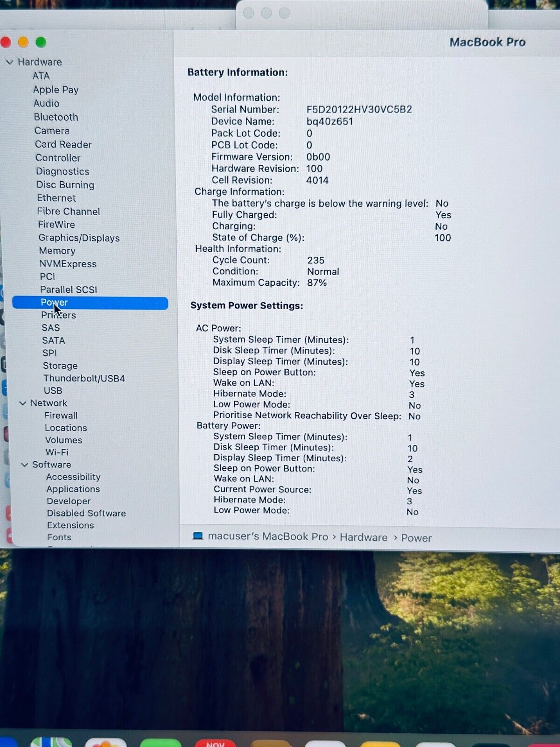The height and width of the screenshot is (747, 560).
Task: Click the laptop icon in path bar
Action: click(x=198, y=536)
